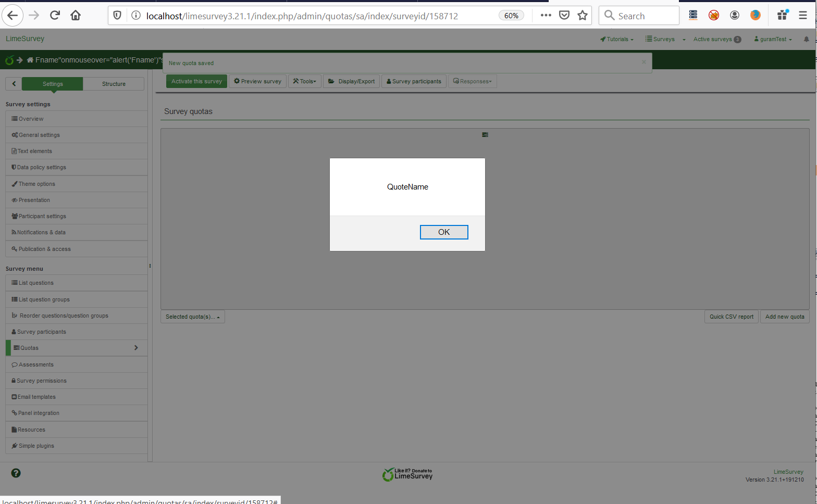Click 'Activate this survey' button

click(196, 81)
